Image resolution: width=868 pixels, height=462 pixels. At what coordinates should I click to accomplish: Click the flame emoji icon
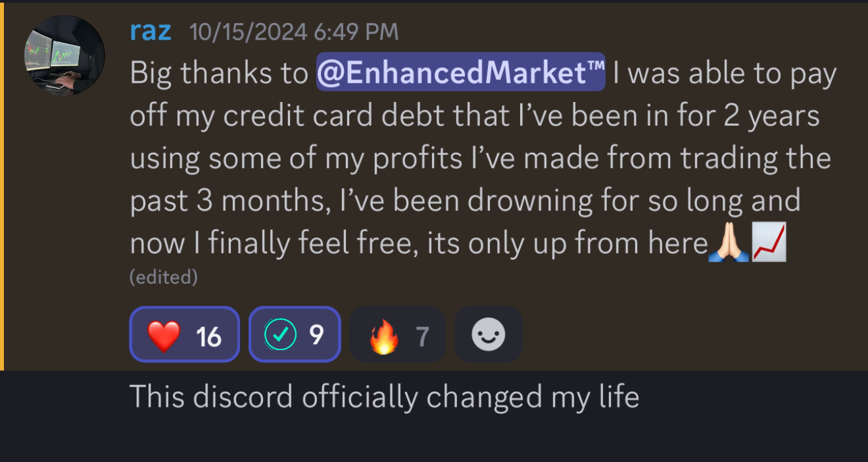[384, 336]
